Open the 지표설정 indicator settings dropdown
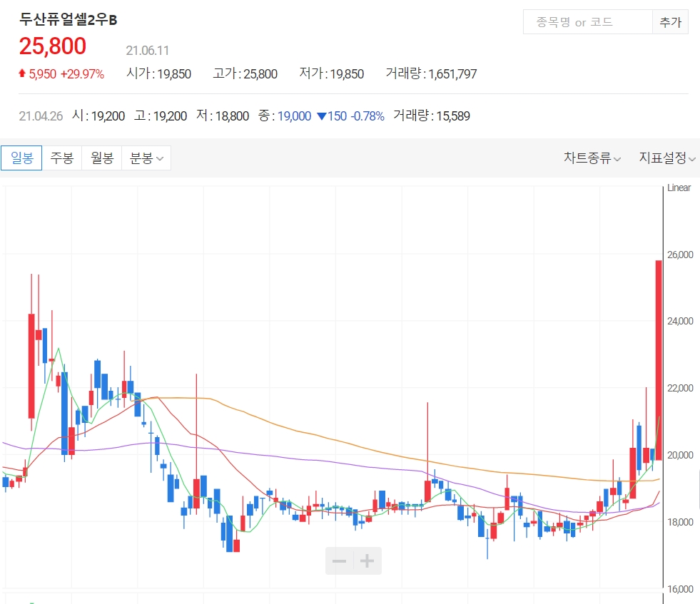 [667, 158]
